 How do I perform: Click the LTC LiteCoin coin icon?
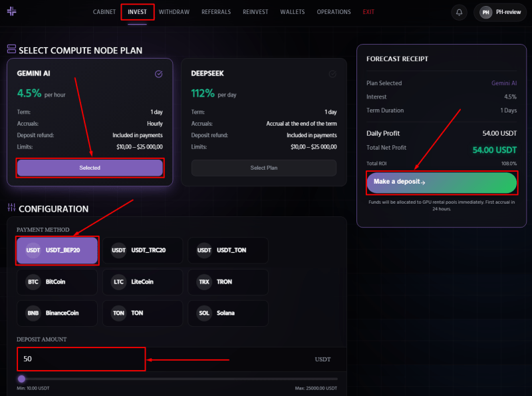pos(118,282)
